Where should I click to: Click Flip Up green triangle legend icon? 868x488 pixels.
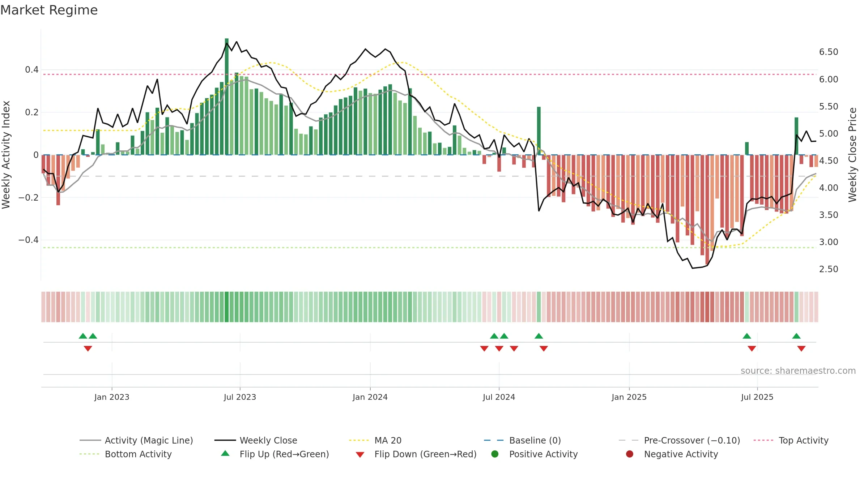[x=225, y=453]
